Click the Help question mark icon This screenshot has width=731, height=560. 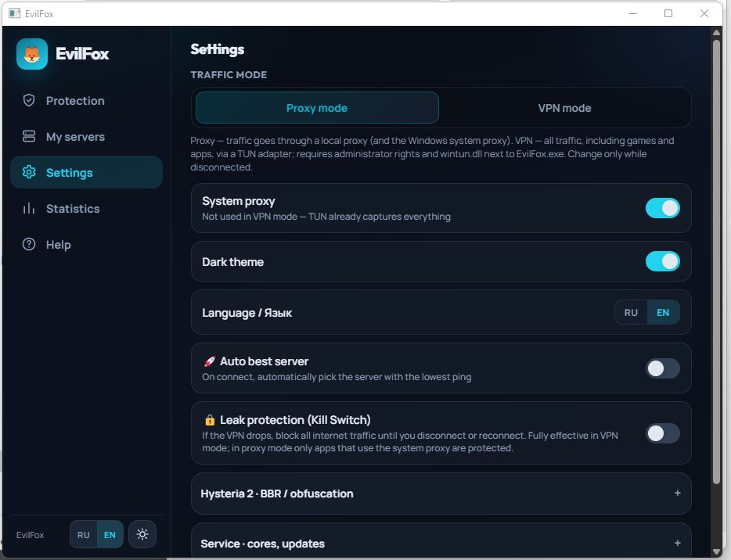(x=29, y=244)
